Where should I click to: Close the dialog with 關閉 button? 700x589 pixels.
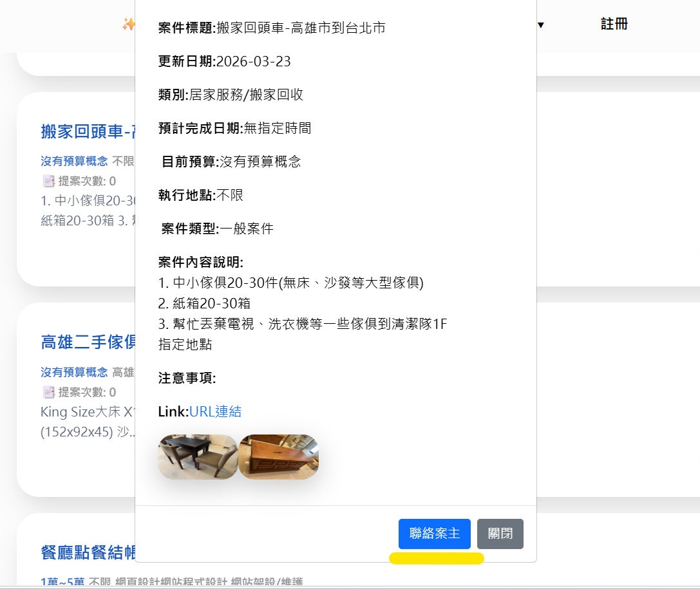(500, 534)
